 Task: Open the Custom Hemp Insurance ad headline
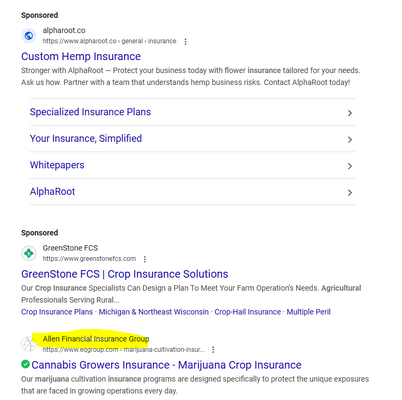coord(81,56)
